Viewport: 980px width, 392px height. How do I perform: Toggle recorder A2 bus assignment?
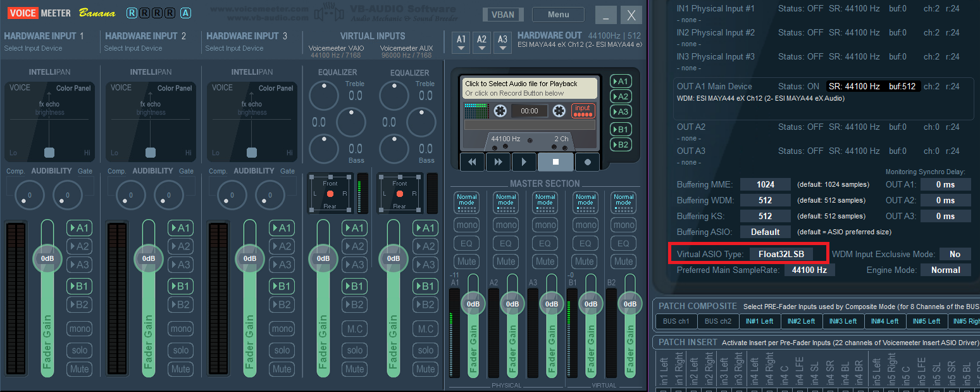[x=621, y=96]
